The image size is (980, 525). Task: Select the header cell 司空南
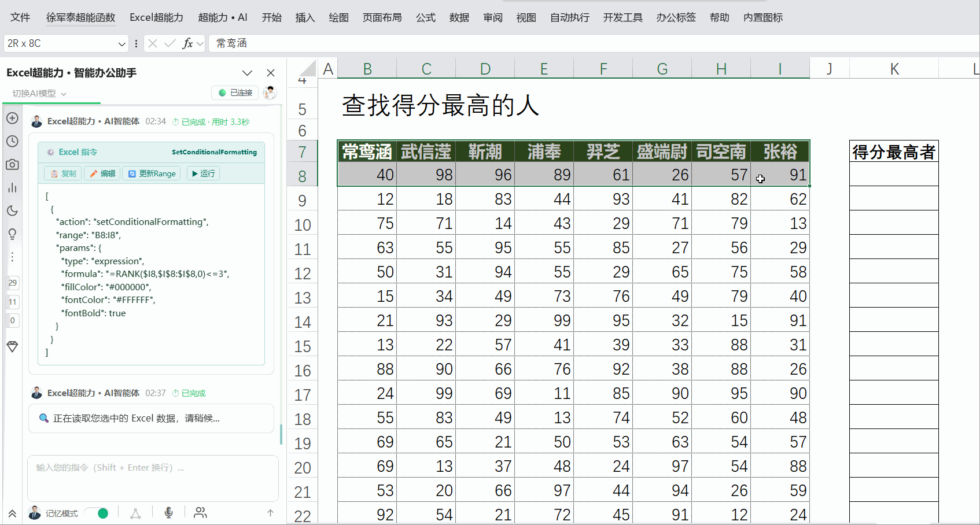[721, 151]
